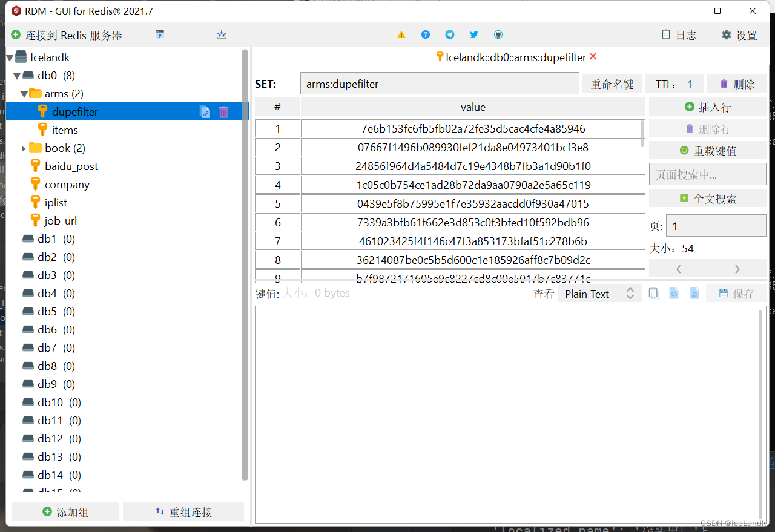Click Full Text Search (全文搜索) button
Screen dimensions: 775x532
tap(708, 199)
